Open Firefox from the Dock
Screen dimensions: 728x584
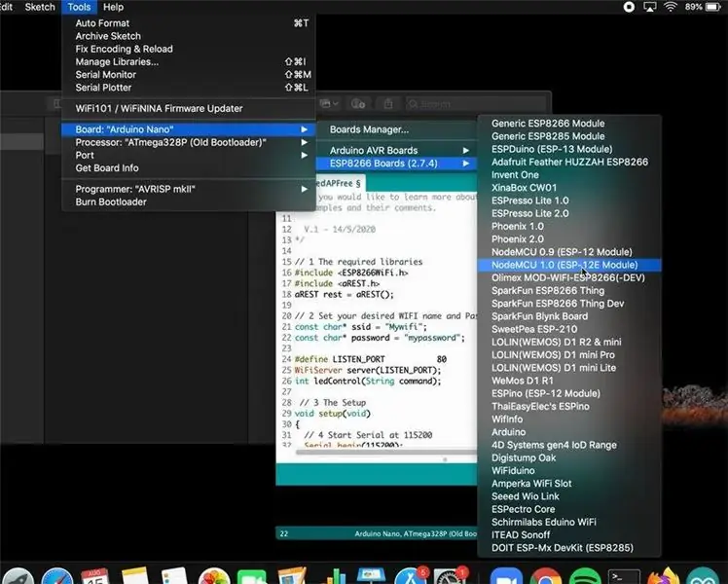click(x=663, y=576)
